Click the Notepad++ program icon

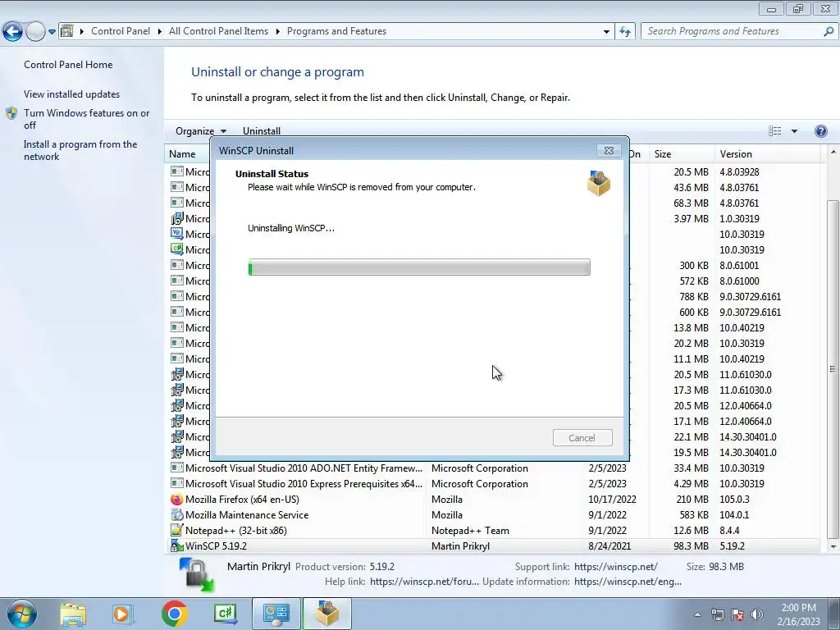[x=176, y=531]
